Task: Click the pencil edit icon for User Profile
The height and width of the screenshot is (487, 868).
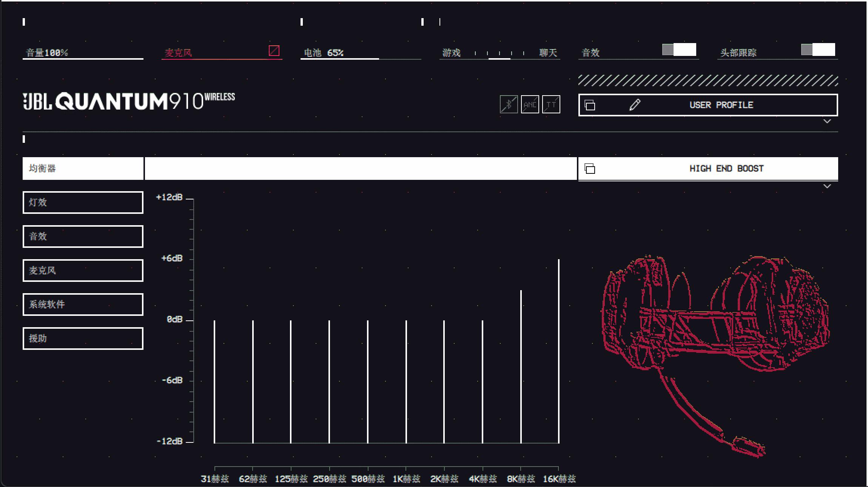Action: pyautogui.click(x=635, y=105)
